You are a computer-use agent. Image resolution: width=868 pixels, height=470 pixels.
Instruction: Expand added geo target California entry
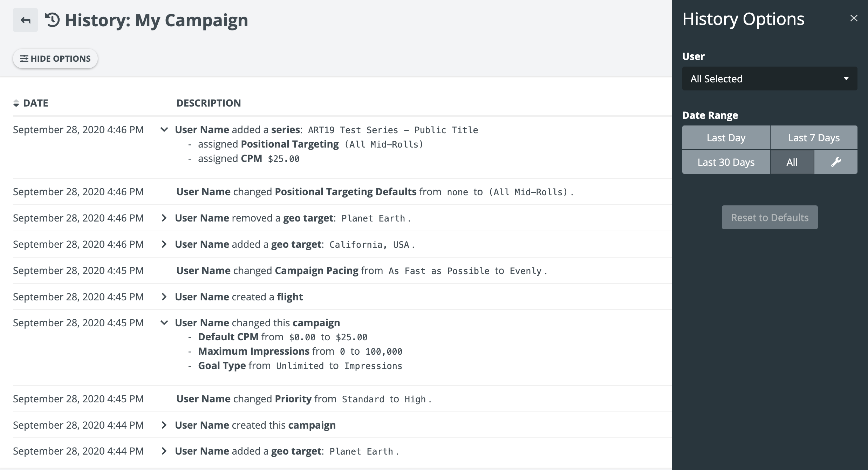(x=164, y=244)
